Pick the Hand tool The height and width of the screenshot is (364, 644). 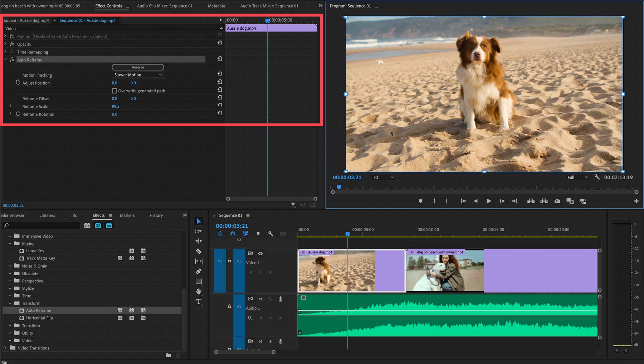click(x=199, y=292)
